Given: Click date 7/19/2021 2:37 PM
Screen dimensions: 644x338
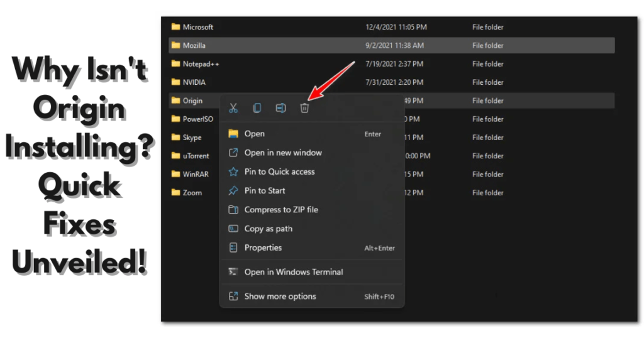Looking at the screenshot, I should 394,64.
